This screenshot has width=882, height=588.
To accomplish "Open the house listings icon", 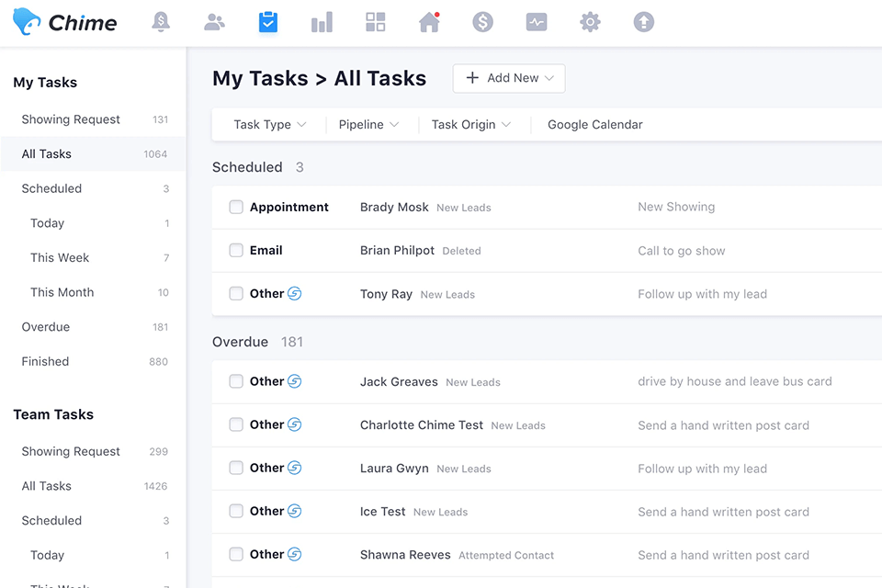I will [429, 22].
